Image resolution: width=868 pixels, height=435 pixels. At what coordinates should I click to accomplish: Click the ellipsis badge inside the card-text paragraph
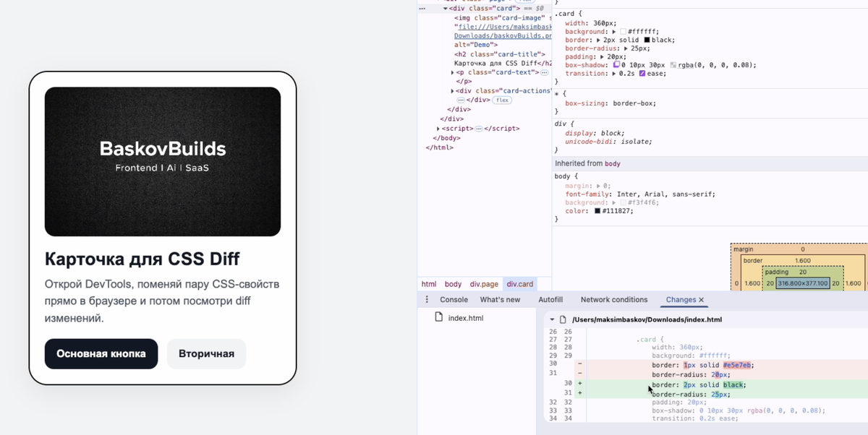point(544,72)
